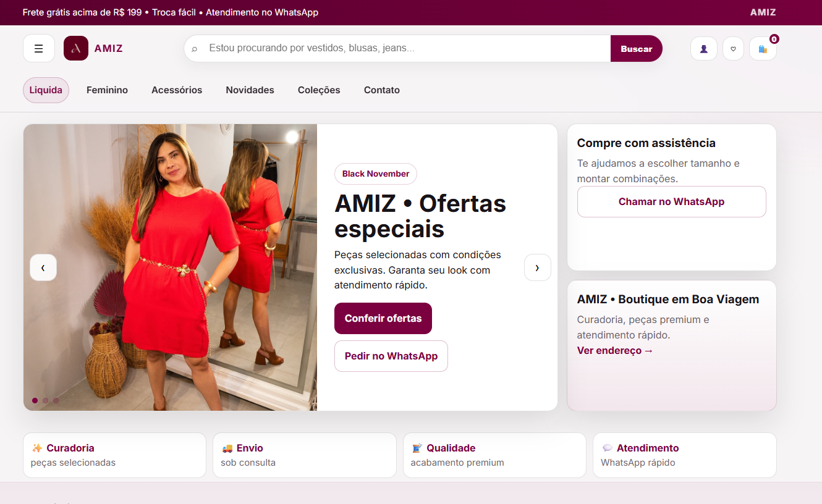Go back using the left carousel arrow
The image size is (822, 504).
coord(43,267)
